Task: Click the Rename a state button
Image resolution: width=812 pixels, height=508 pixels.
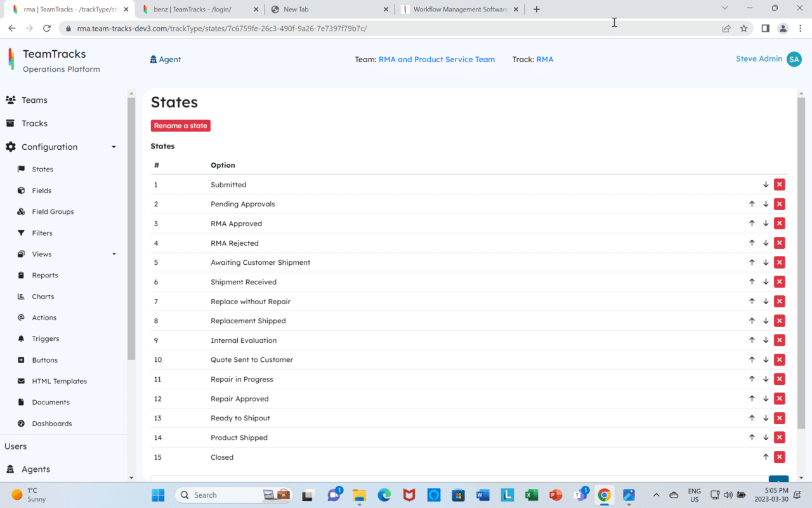Action: (181, 126)
